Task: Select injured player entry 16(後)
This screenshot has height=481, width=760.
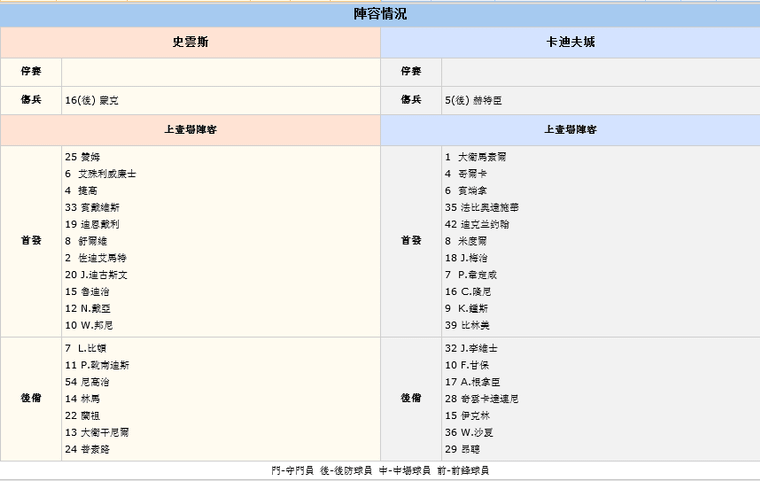Action: [92, 100]
